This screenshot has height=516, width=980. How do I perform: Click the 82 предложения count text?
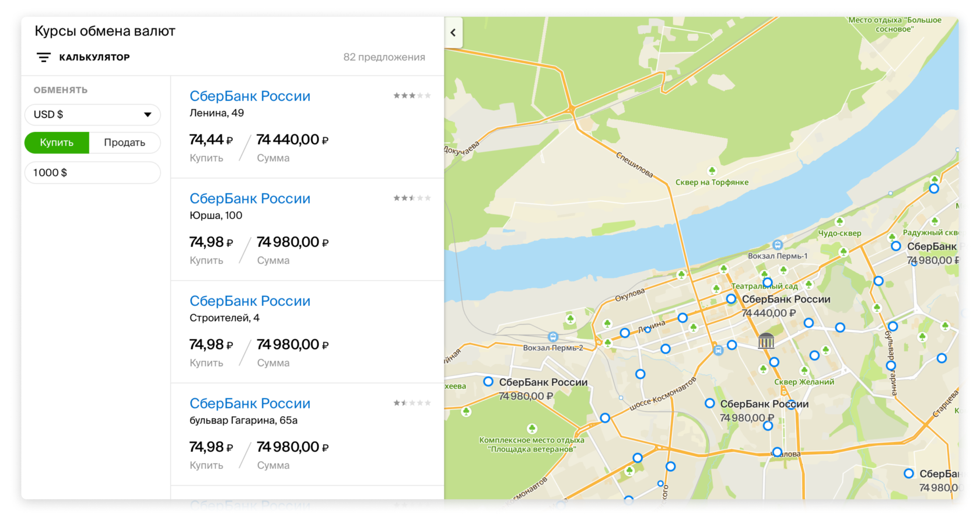(x=384, y=57)
